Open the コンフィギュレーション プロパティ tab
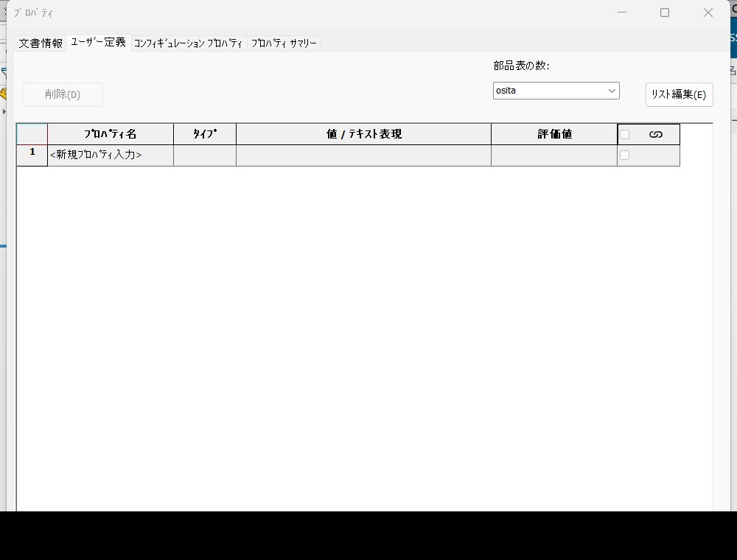737x560 pixels. tap(188, 43)
